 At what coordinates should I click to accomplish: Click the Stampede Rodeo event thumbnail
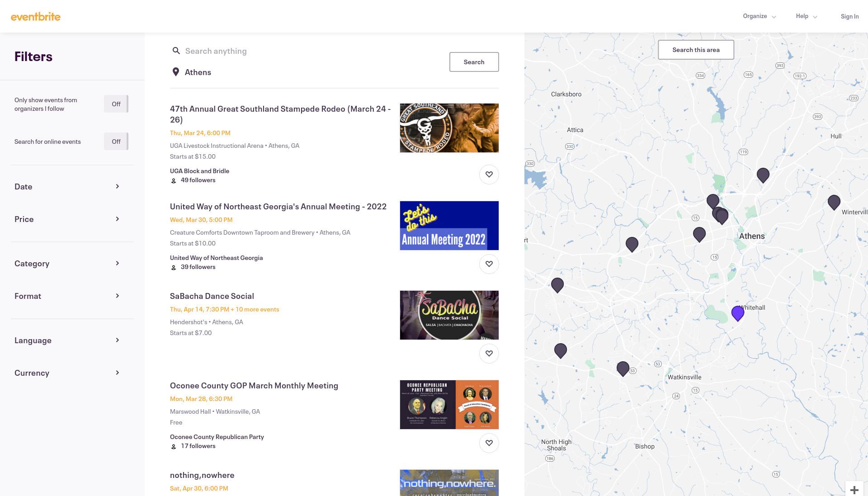(449, 128)
